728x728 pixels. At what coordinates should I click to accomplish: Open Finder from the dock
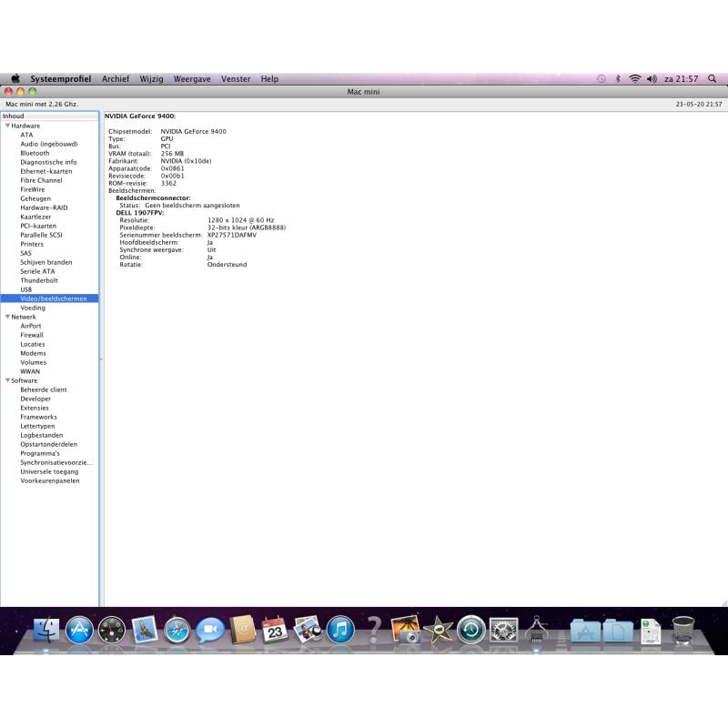(x=47, y=630)
